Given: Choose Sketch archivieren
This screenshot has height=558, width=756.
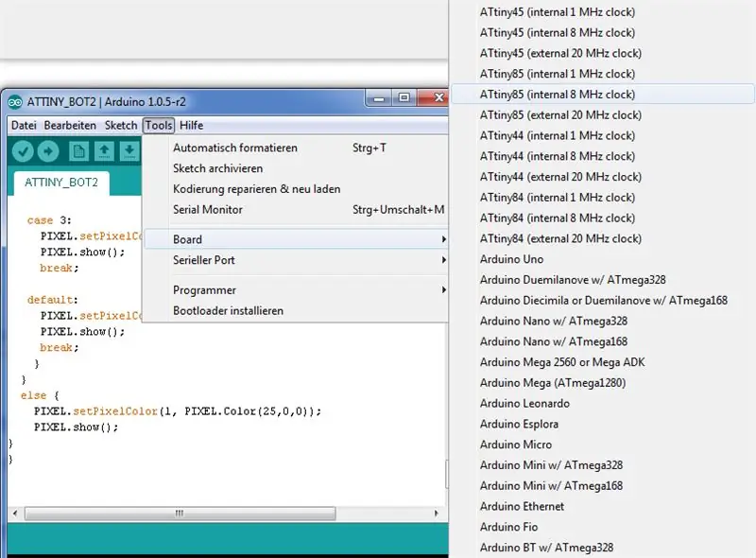Looking at the screenshot, I should click(296, 168).
